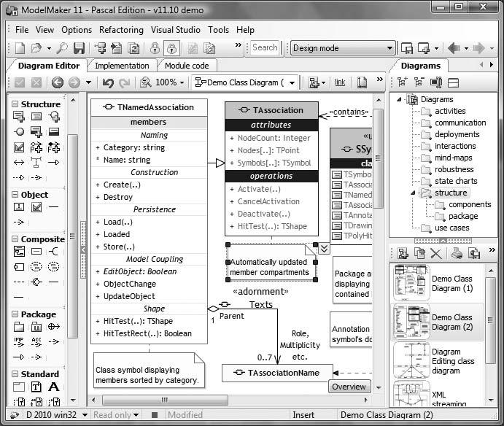The height and width of the screenshot is (426, 504).
Task: Collapse the structure folder in Diagrams tree
Action: tap(413, 193)
